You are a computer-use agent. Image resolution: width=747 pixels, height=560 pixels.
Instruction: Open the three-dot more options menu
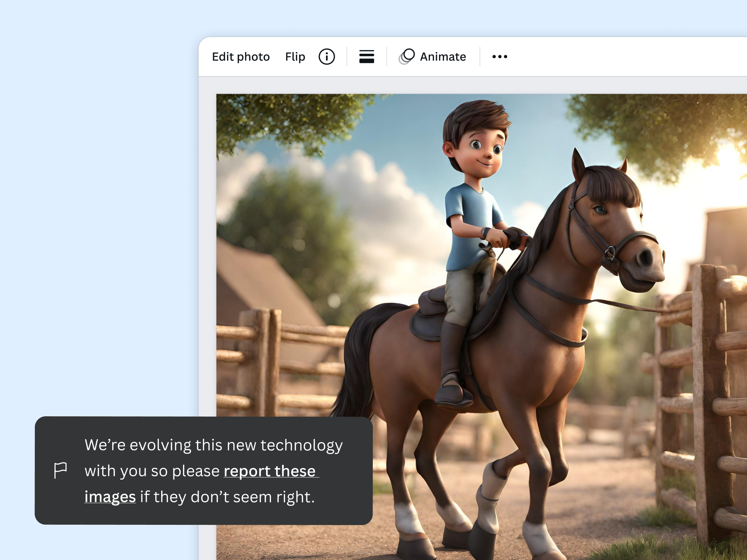click(x=499, y=57)
